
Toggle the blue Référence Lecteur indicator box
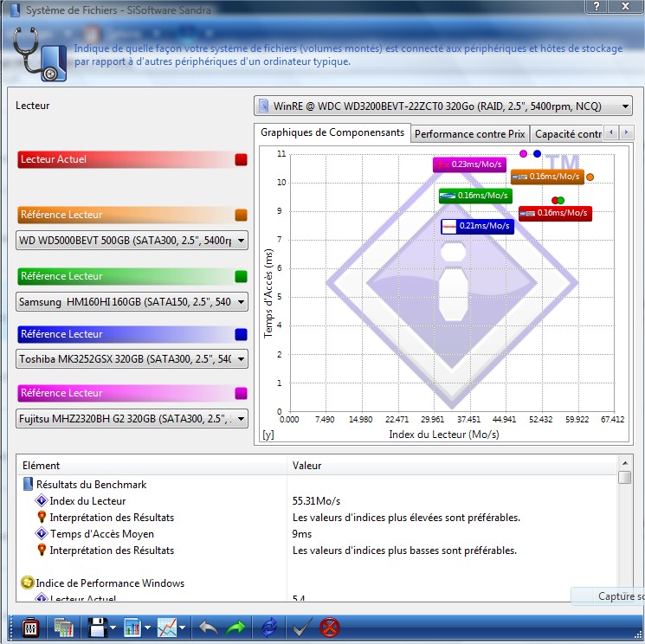pyautogui.click(x=241, y=334)
